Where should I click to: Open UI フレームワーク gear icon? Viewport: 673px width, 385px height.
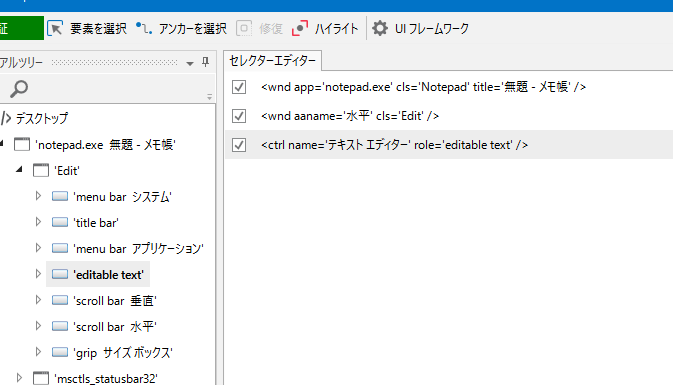379,28
